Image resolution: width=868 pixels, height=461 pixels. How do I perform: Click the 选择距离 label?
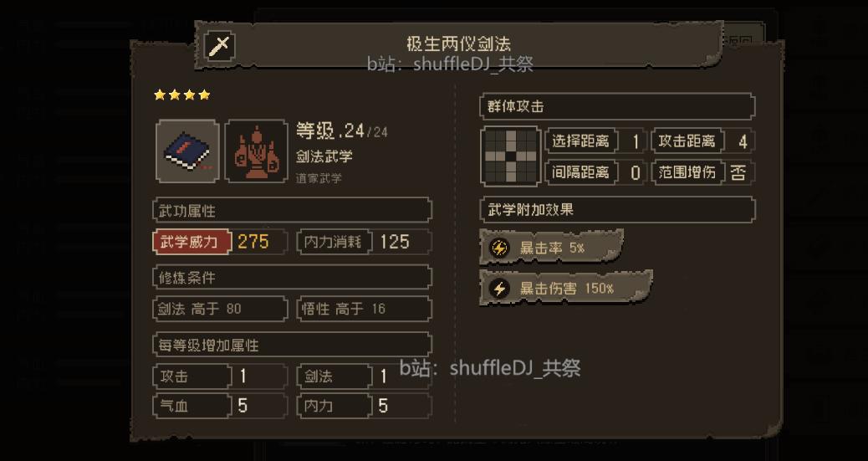(580, 141)
